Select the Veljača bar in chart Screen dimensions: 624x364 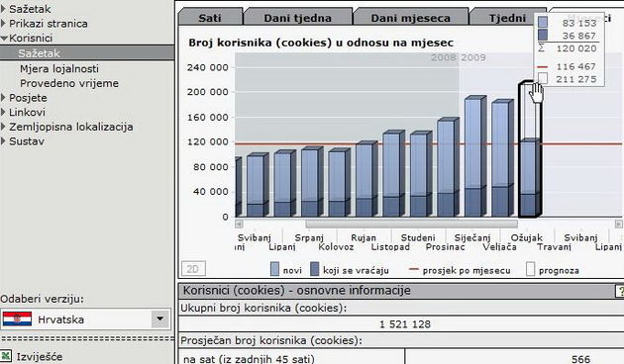click(x=502, y=158)
